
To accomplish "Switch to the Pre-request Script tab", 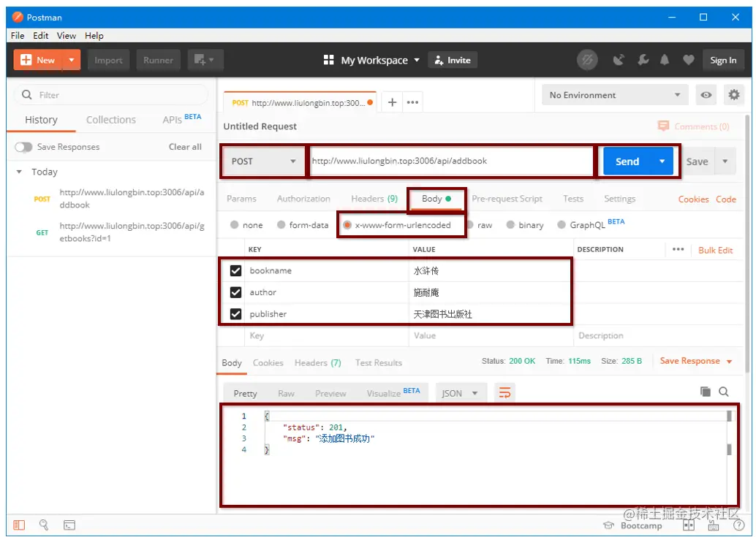I will (x=507, y=199).
